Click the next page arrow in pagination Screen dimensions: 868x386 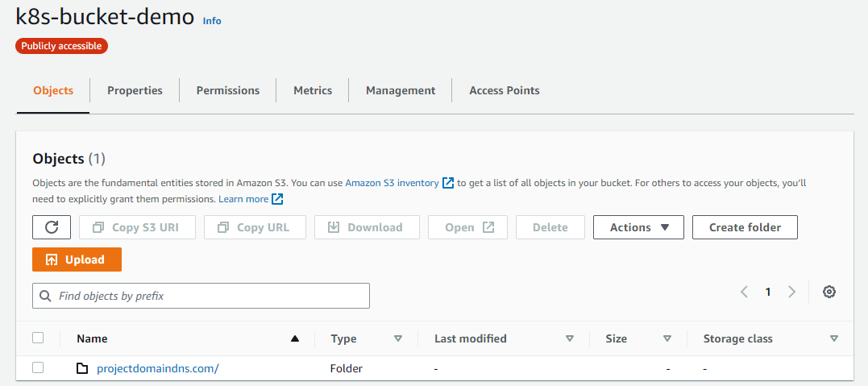tap(792, 292)
